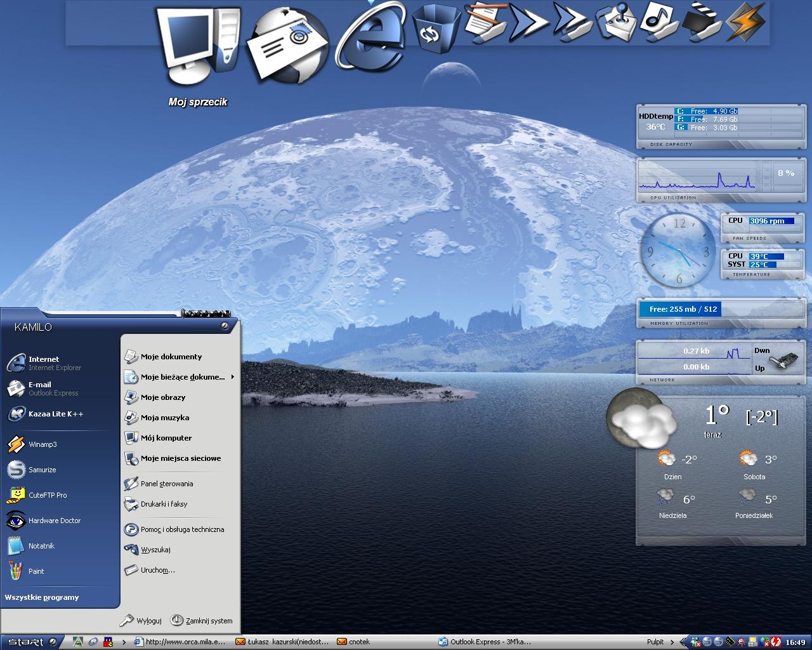Expand Wszystkie programy list
This screenshot has height=650, width=812.
(x=42, y=597)
